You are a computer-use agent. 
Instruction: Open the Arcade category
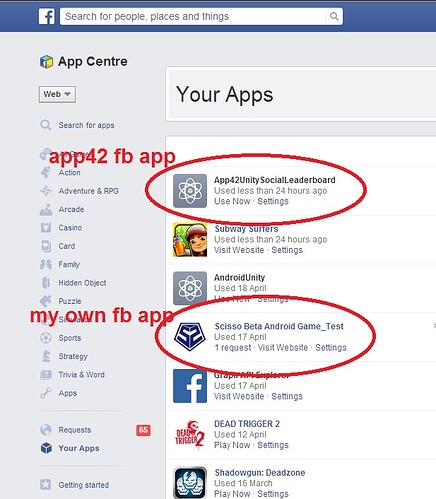[71, 209]
